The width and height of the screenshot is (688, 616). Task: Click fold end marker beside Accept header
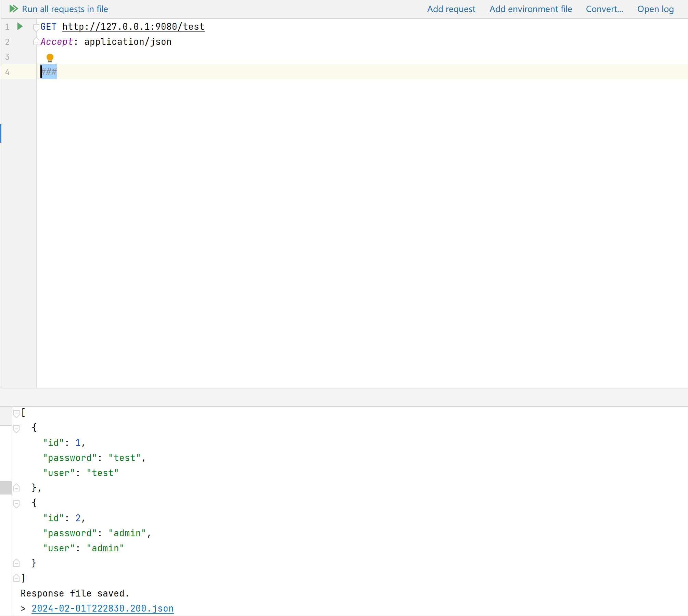36,41
